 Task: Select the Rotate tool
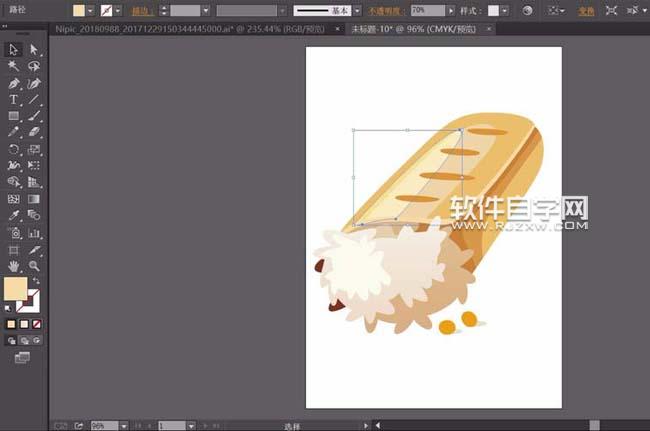click(x=13, y=149)
